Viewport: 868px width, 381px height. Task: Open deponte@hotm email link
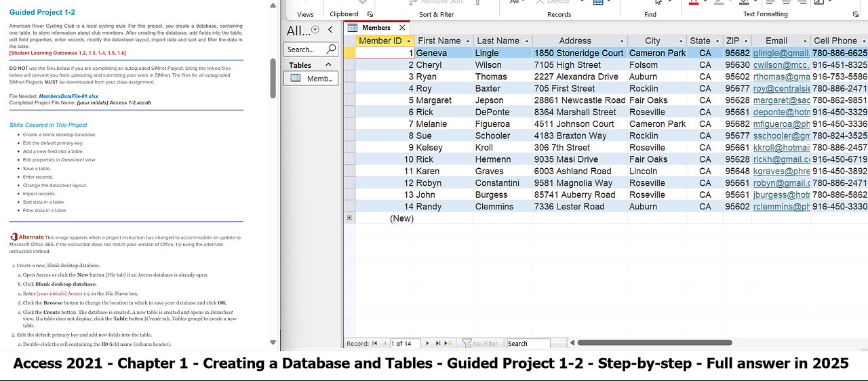click(782, 112)
